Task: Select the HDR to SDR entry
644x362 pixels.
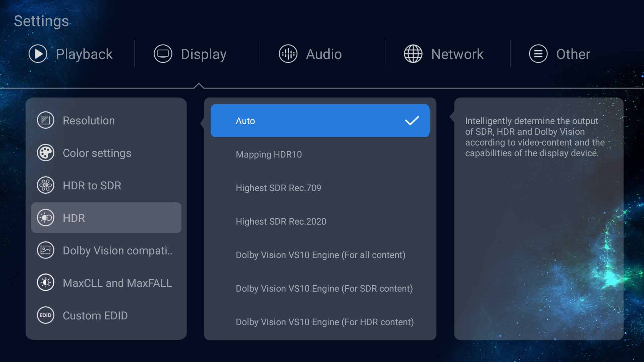Action: tap(106, 185)
